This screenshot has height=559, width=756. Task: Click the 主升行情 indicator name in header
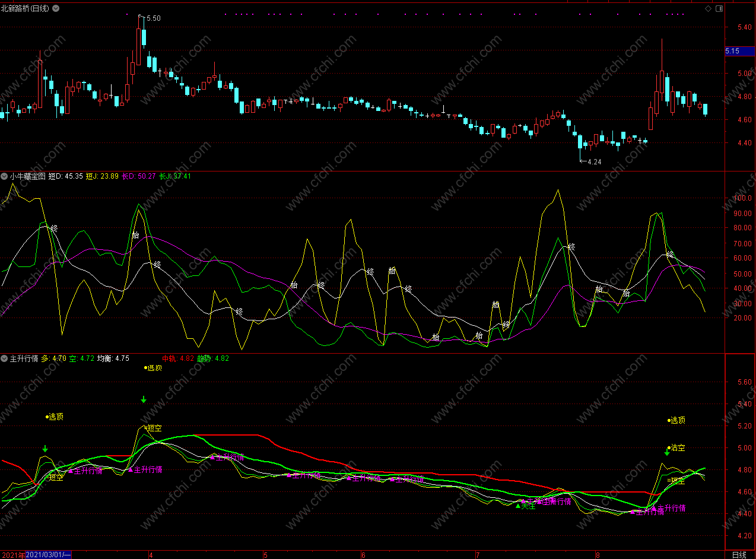[x=24, y=358]
